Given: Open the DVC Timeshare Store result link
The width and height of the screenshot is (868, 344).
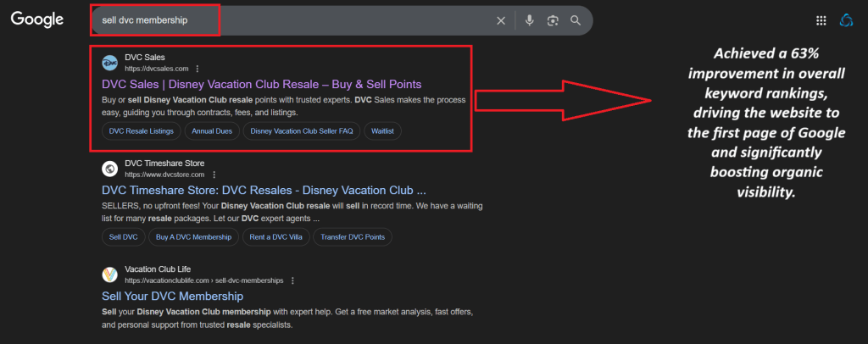Looking at the screenshot, I should click(264, 190).
